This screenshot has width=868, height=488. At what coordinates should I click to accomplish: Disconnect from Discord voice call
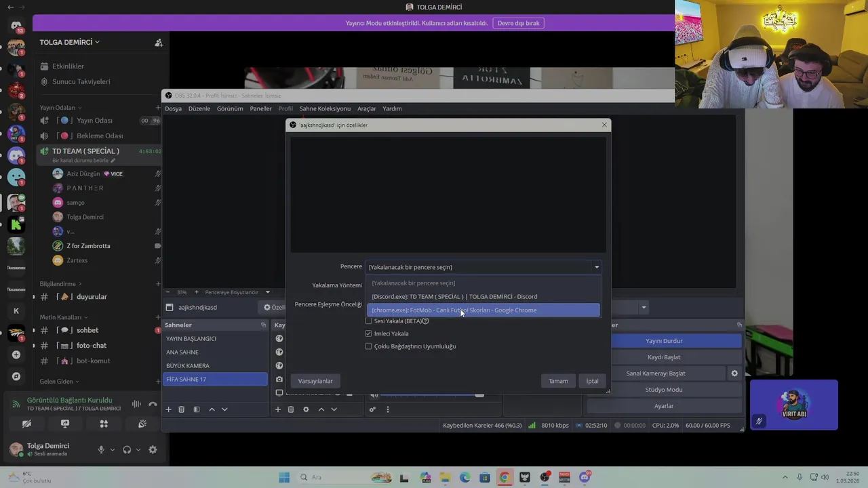153,404
